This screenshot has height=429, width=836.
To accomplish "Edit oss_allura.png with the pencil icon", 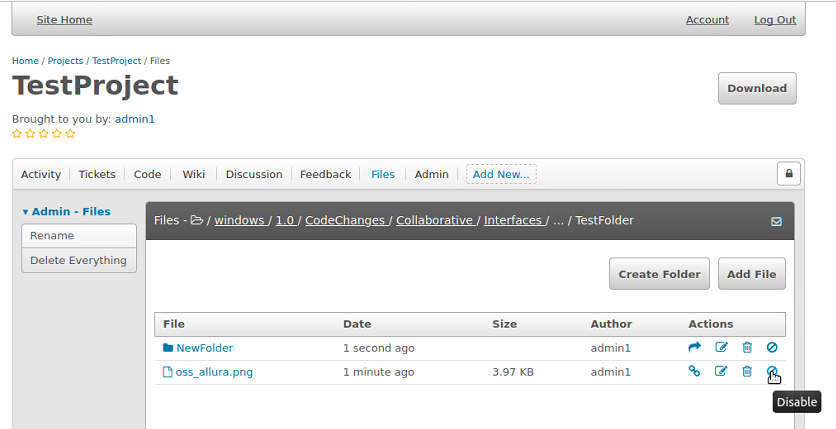I will 721,372.
